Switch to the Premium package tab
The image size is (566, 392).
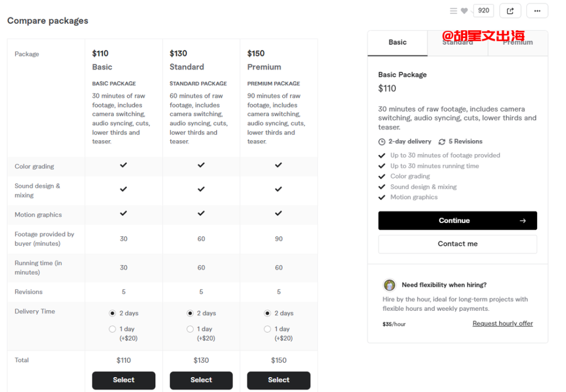click(518, 43)
